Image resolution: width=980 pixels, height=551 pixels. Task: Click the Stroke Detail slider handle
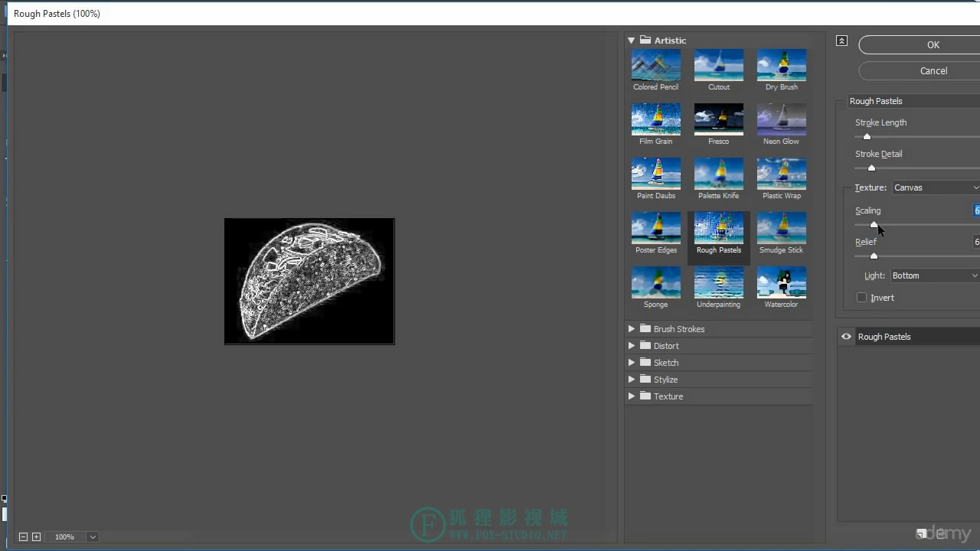(871, 168)
